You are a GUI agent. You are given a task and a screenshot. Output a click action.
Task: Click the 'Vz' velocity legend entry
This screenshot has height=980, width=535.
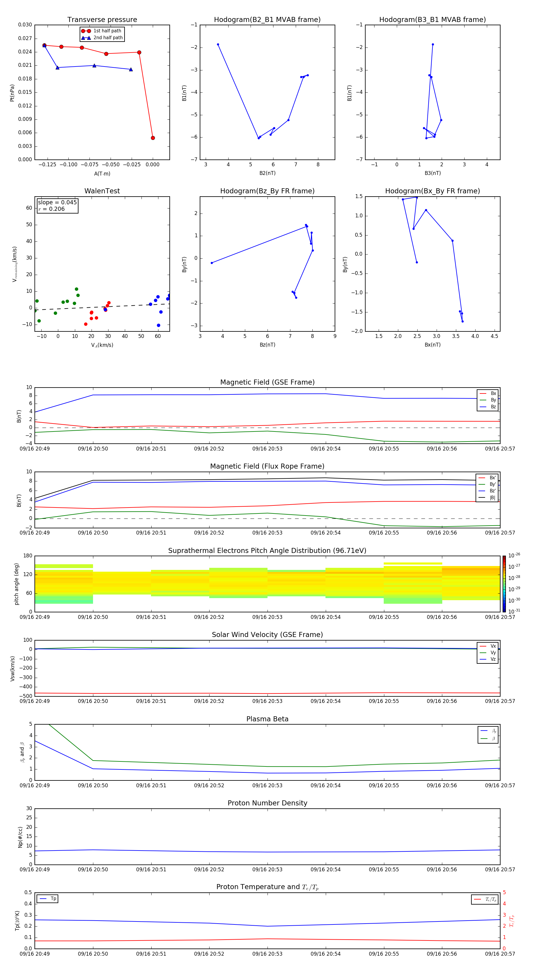pos(488,659)
